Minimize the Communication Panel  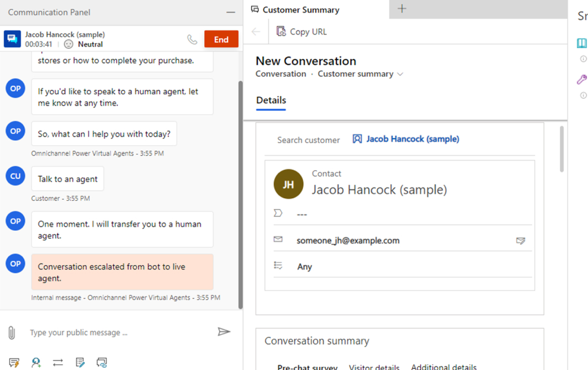coord(231,12)
